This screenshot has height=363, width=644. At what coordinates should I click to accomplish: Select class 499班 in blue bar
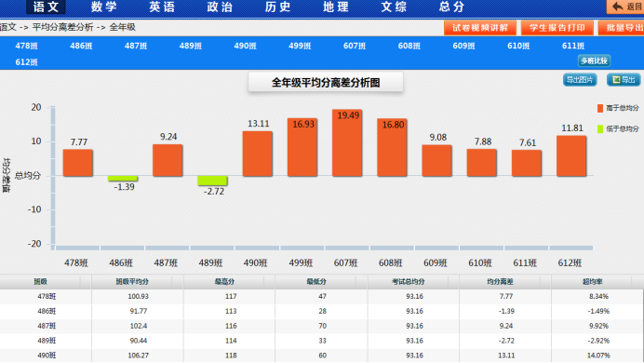[300, 46]
